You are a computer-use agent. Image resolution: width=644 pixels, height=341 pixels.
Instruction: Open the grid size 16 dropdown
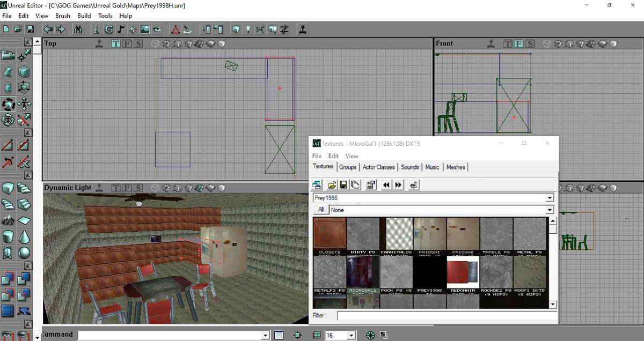pos(352,335)
